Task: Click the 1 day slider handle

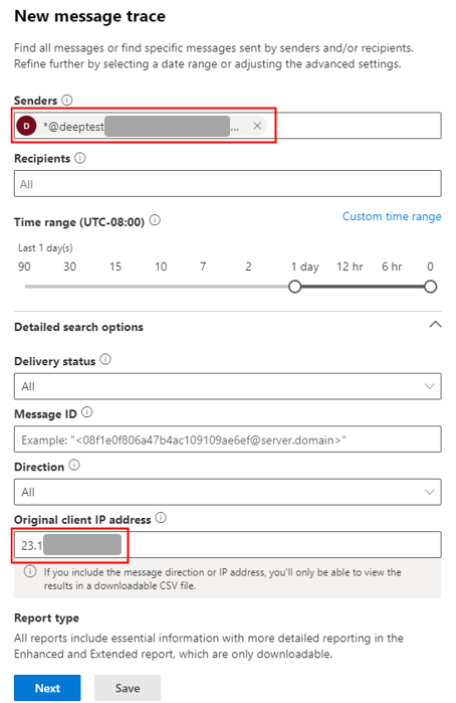Action: click(x=295, y=286)
